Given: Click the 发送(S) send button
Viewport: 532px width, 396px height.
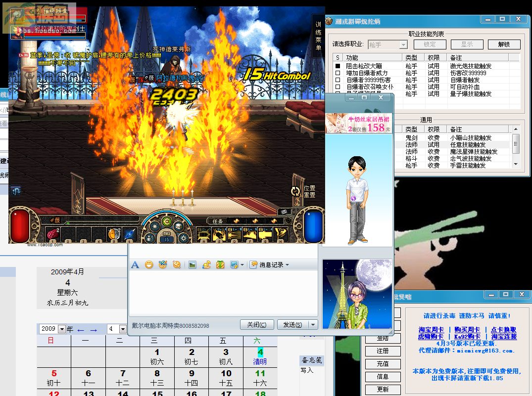Looking at the screenshot, I should [292, 324].
